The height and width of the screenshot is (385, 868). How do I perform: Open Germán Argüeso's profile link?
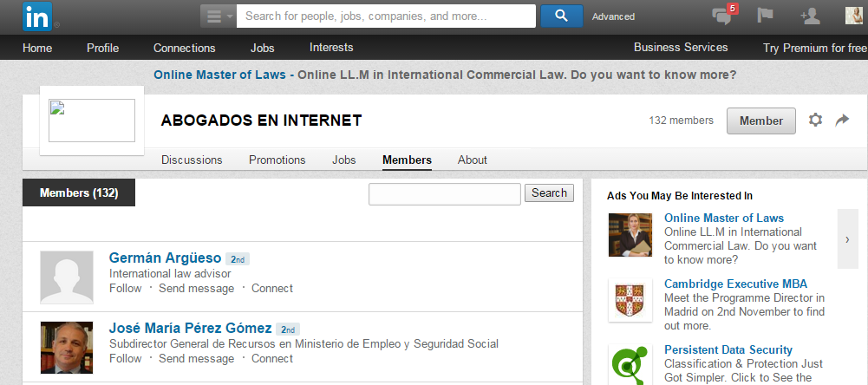[165, 258]
